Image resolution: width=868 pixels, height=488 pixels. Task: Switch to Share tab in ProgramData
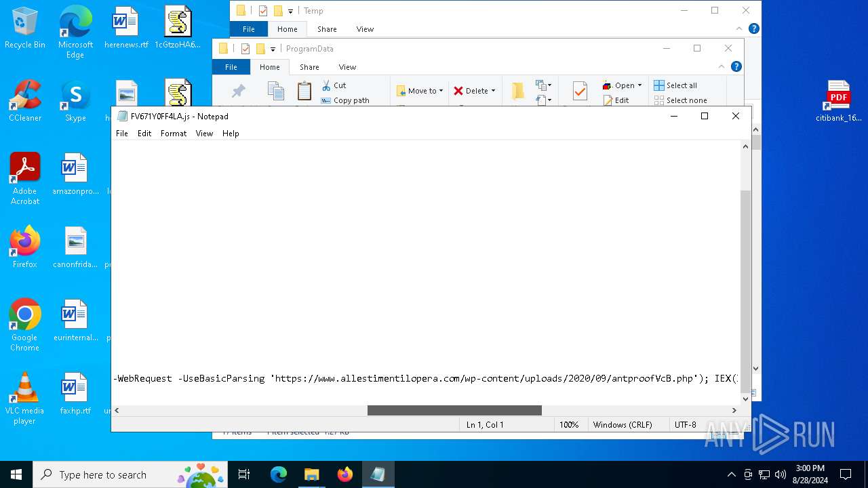tap(309, 67)
